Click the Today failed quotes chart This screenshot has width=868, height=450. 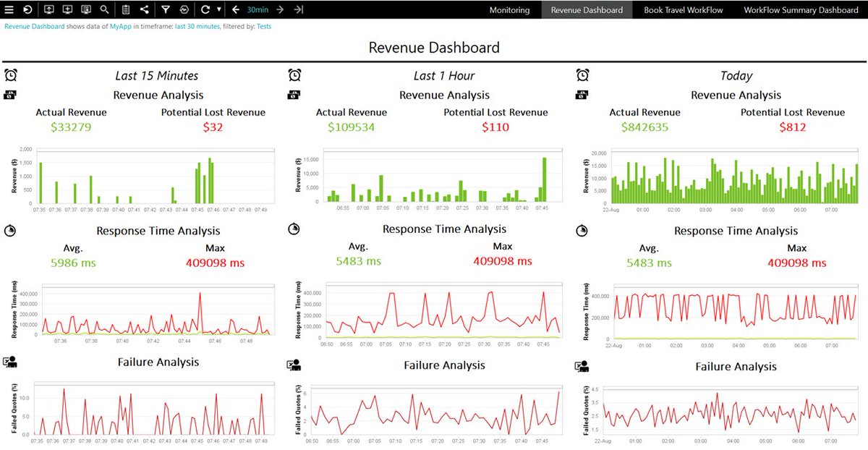click(720, 414)
